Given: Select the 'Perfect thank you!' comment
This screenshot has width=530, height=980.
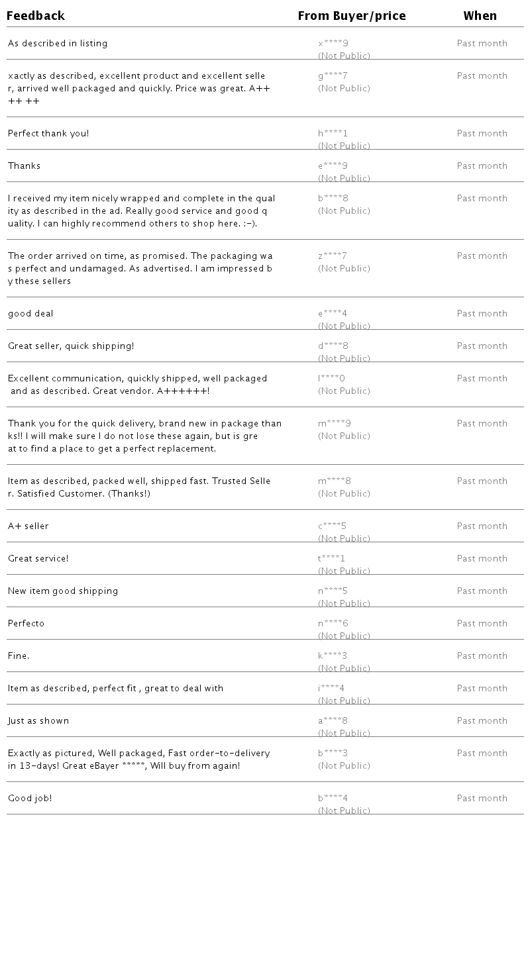Looking at the screenshot, I should (x=48, y=134).
